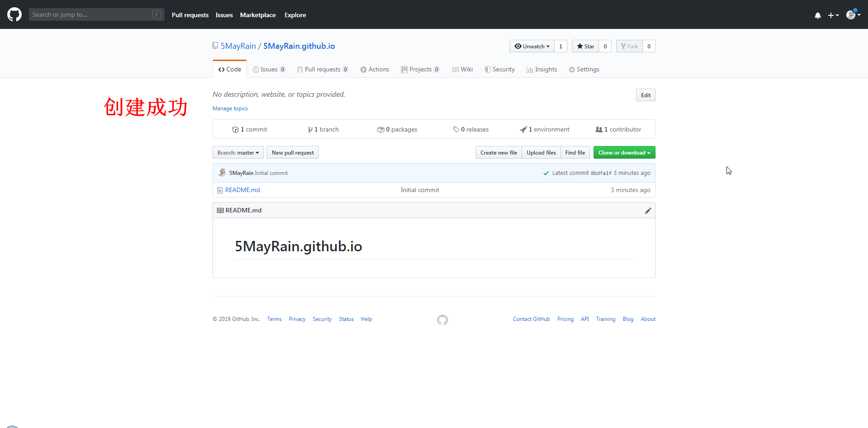This screenshot has width=868, height=428.
Task: Open the Actions tab
Action: click(x=375, y=69)
